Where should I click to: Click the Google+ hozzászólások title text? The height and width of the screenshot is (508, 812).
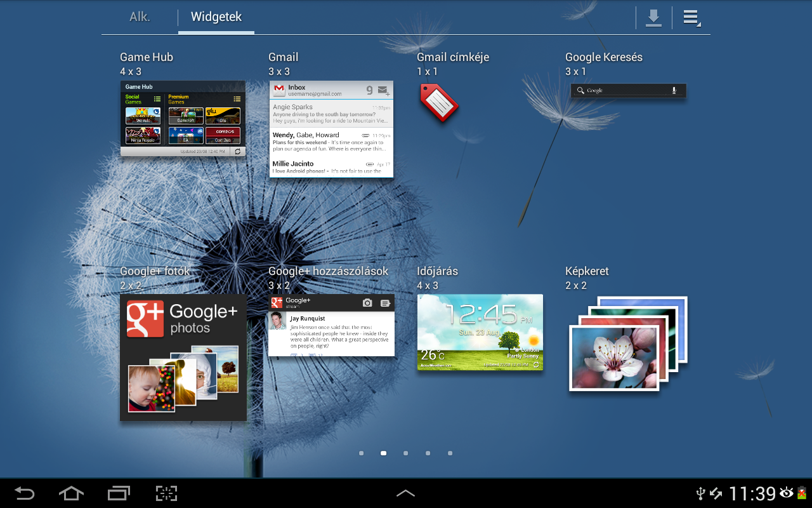click(x=328, y=271)
